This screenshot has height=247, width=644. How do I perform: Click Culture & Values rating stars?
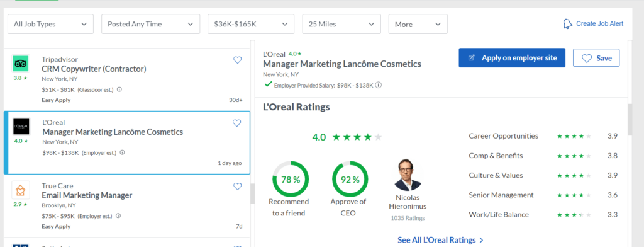point(574,175)
